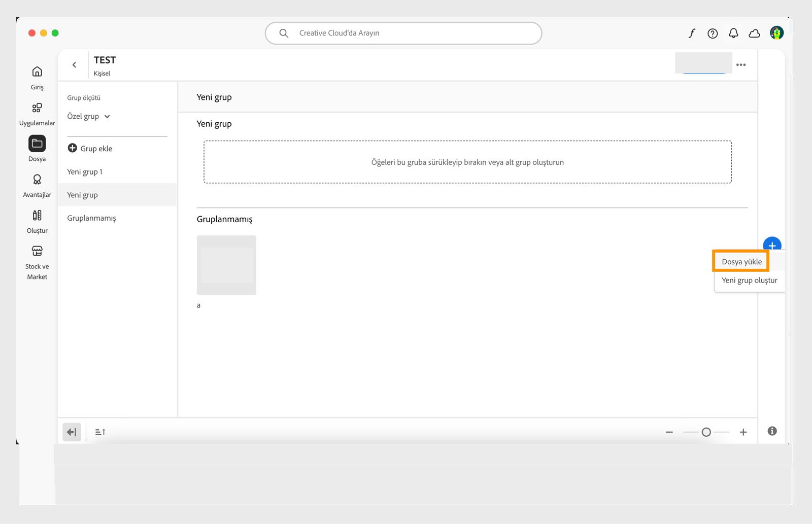Click the macOS yellow minimize button
The image size is (812, 524).
(44, 33)
